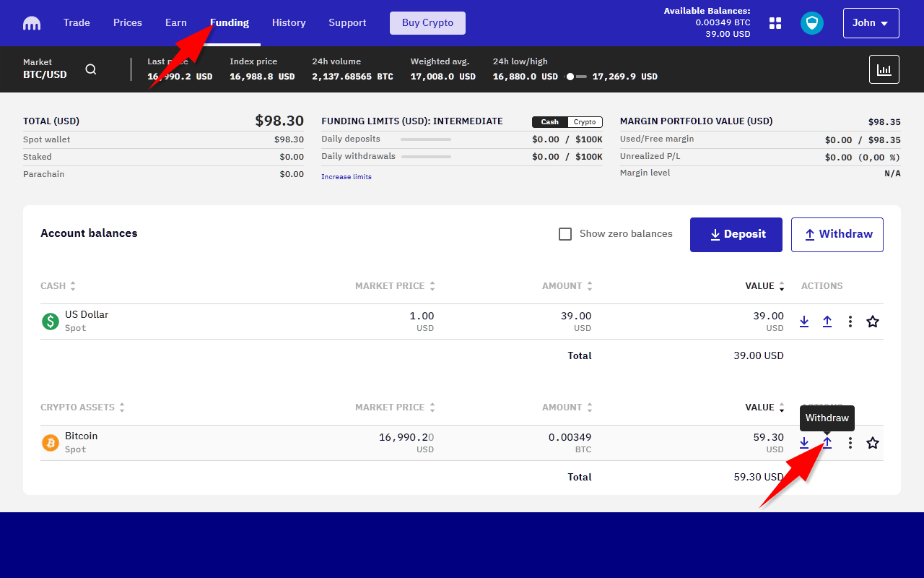Follow the Increase limits link

point(346,177)
